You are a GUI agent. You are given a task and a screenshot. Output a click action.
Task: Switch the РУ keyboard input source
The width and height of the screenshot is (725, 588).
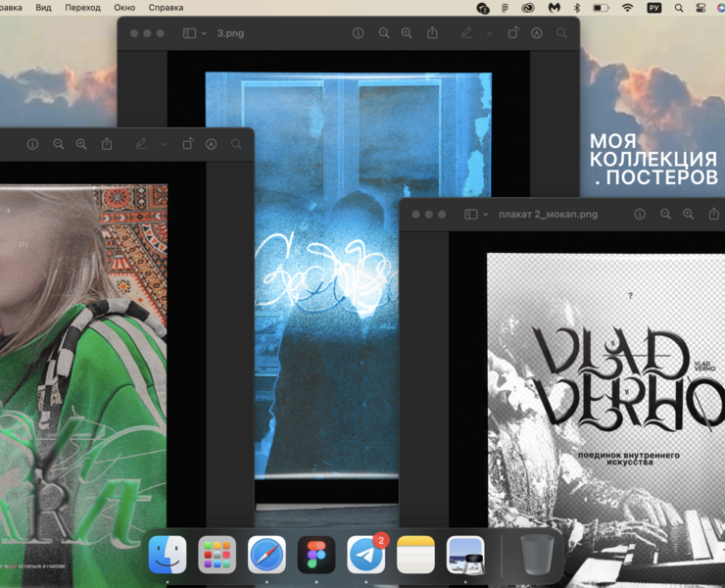point(654,7)
